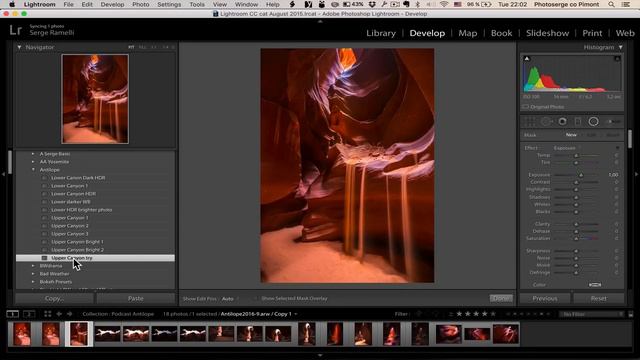This screenshot has width=640, height=360.
Task: Set Navigator zoom to FILL
Action: [x=142, y=47]
